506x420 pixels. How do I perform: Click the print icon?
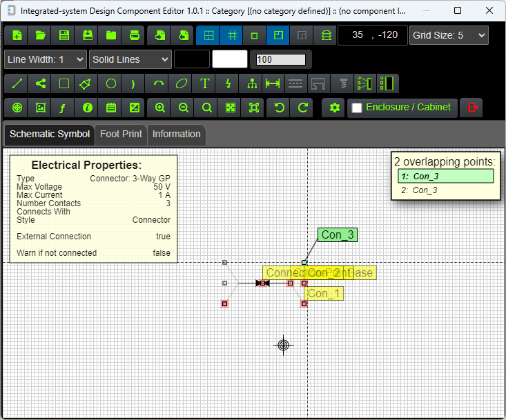[135, 35]
